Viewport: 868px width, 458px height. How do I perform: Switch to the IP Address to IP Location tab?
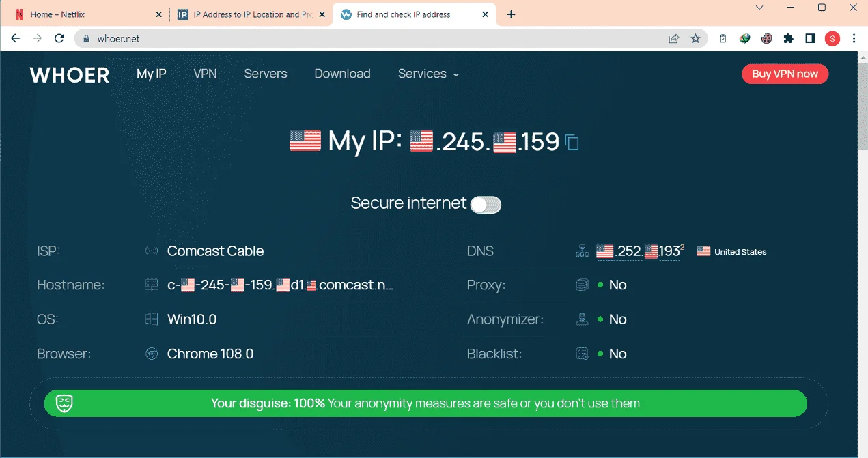click(251, 14)
